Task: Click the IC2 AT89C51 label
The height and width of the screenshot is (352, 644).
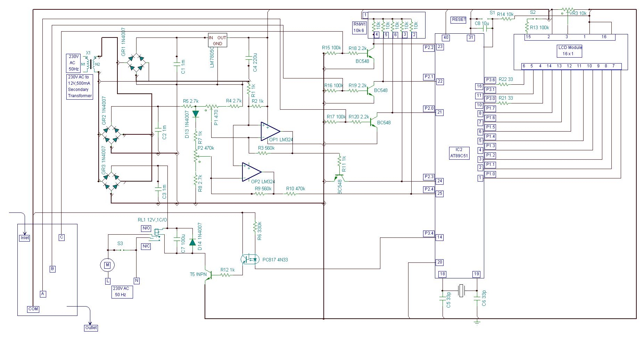Action: click(459, 153)
